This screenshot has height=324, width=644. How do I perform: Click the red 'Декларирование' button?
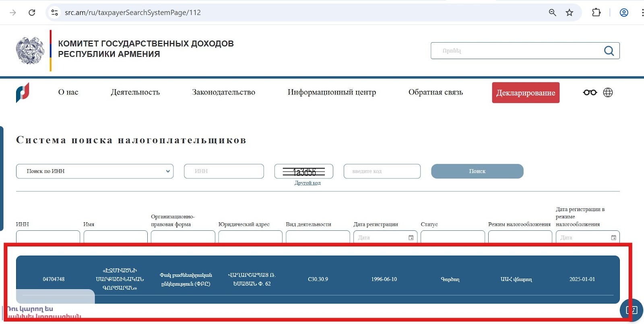[525, 93]
